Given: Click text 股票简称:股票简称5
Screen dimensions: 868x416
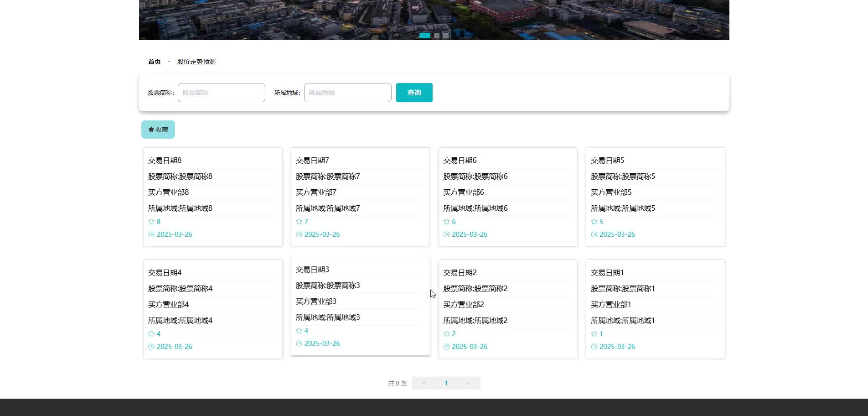Looking at the screenshot, I should (x=623, y=177).
